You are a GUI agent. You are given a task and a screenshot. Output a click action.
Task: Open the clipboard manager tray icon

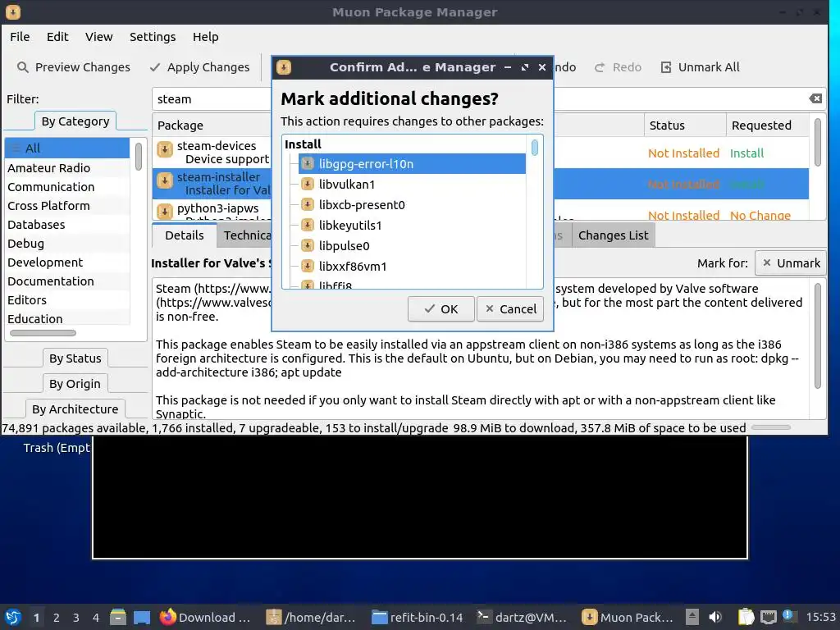pos(746,617)
